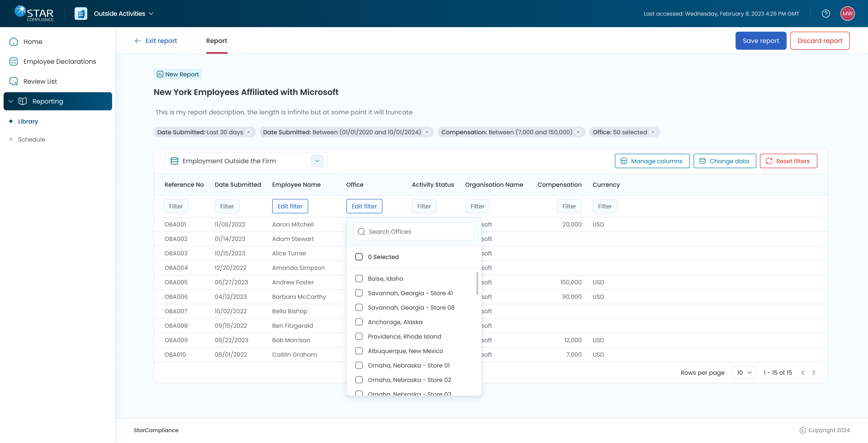The height and width of the screenshot is (443, 868).
Task: Select the Report tab
Action: (x=216, y=41)
